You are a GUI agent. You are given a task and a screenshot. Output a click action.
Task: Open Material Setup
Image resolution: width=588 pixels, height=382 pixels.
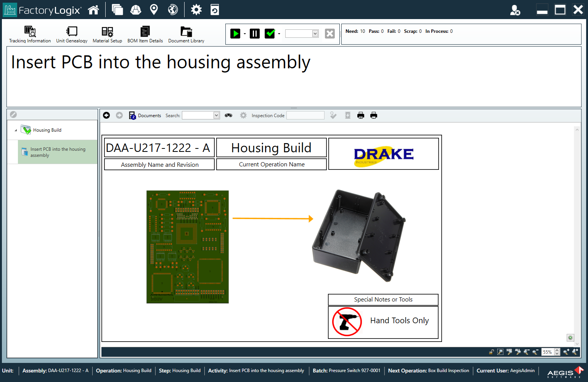(x=107, y=34)
